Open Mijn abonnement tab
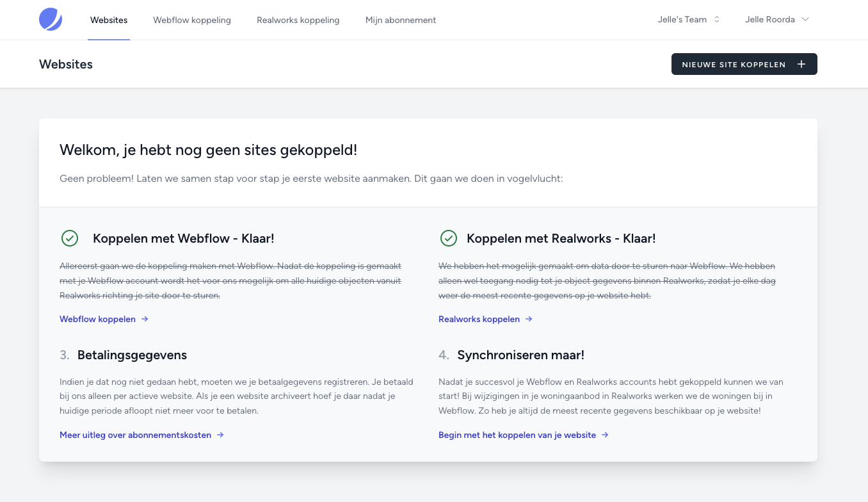 tap(401, 20)
